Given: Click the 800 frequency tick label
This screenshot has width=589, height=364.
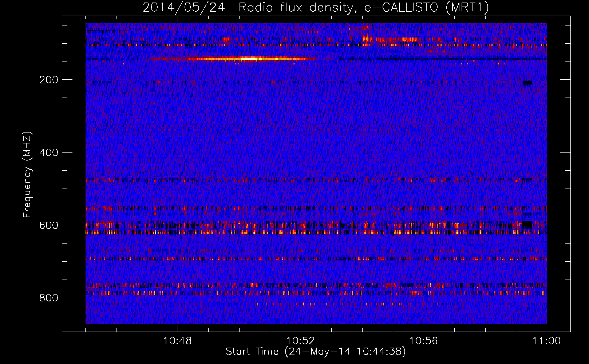Looking at the screenshot, I should 49,298.
